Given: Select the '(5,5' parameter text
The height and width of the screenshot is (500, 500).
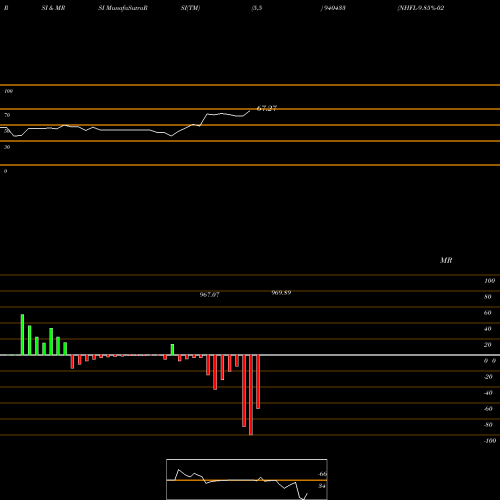Looking at the screenshot, I should (257, 8).
